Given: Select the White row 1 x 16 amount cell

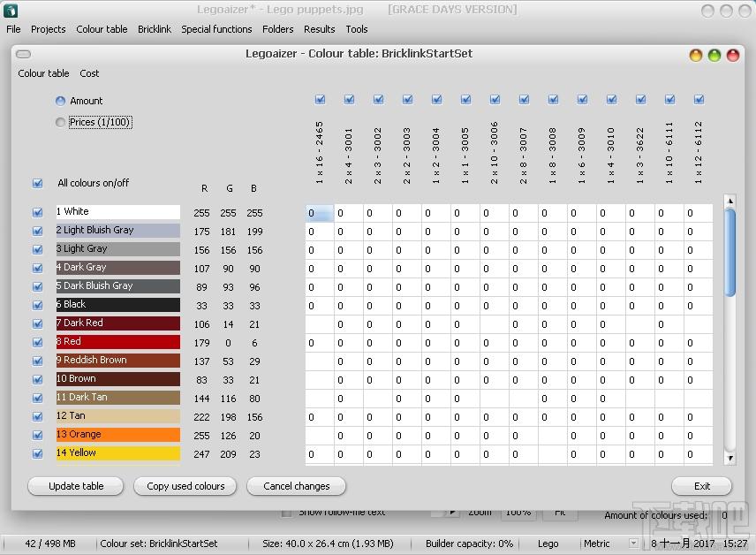Looking at the screenshot, I should click(320, 213).
